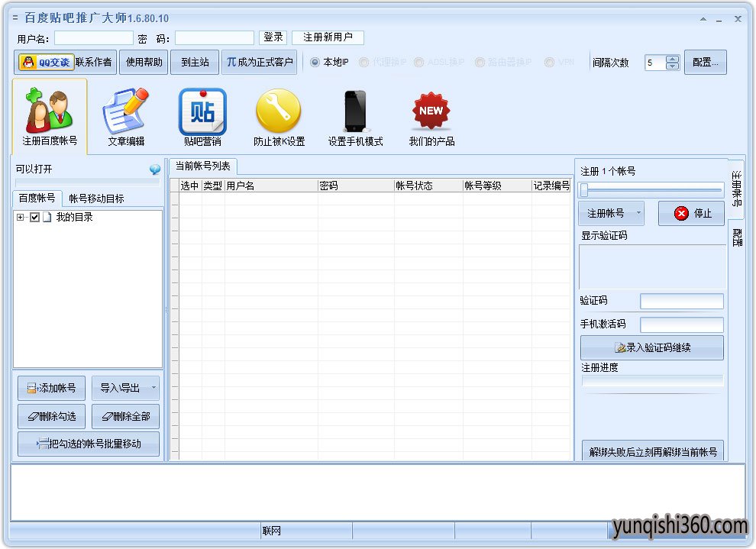Select the vertical 注册帐号 side tab

pos(736,189)
